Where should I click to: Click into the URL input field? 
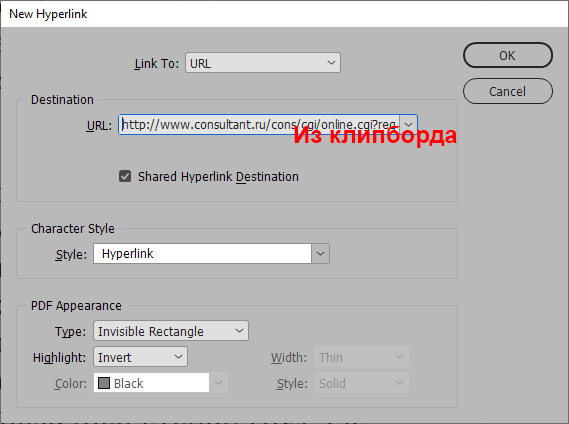pos(259,125)
